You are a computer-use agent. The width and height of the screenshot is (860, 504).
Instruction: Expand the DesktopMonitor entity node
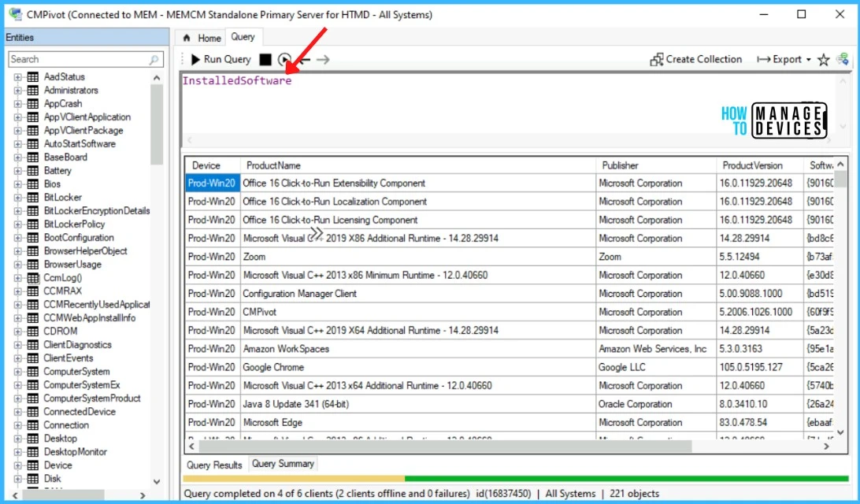[x=17, y=452]
